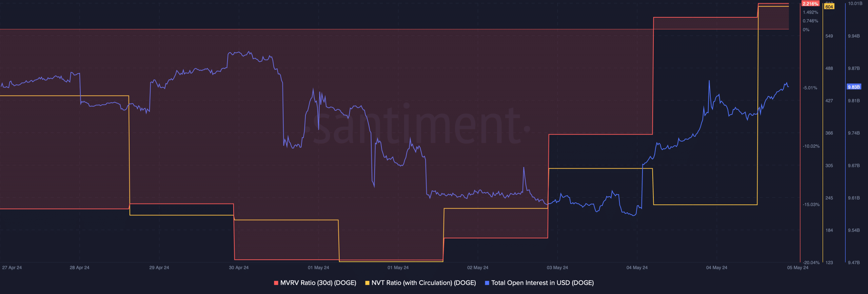
Task: Click the -10.02% axis value
Action: (x=811, y=146)
